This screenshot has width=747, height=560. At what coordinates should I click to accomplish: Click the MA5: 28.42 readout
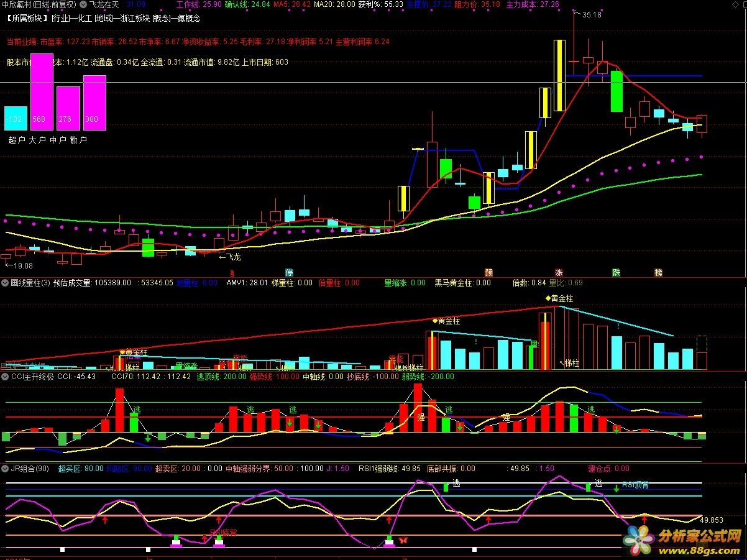tap(292, 4)
